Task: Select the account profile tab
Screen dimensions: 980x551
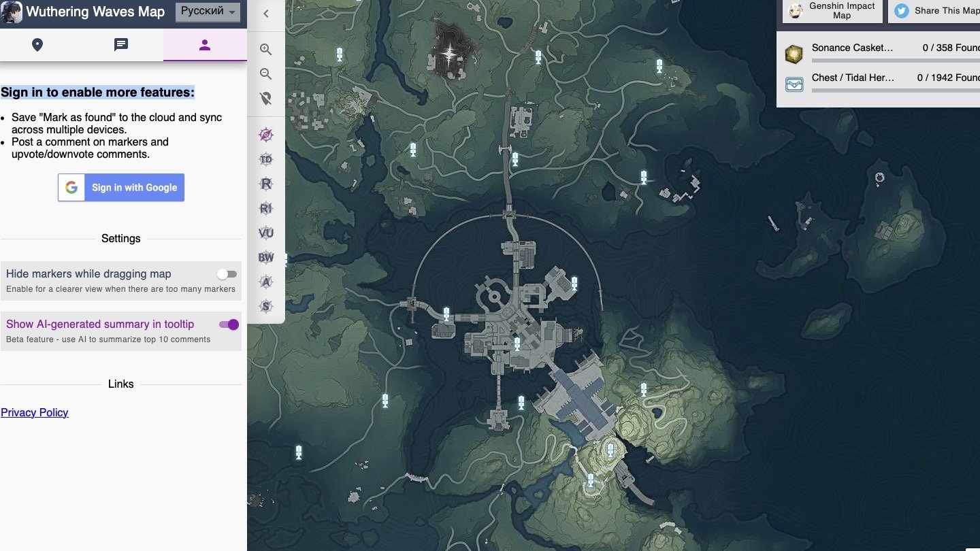Action: 205,45
